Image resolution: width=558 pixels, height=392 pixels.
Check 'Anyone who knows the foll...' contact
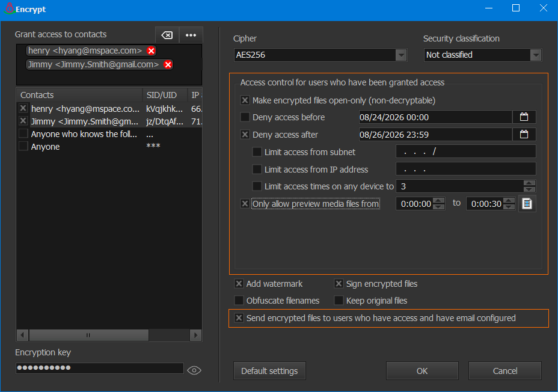click(x=23, y=133)
